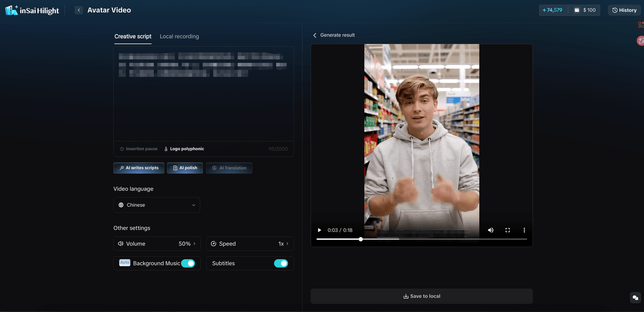Click the 95/2000 character counter
This screenshot has width=644, height=312.
click(278, 149)
